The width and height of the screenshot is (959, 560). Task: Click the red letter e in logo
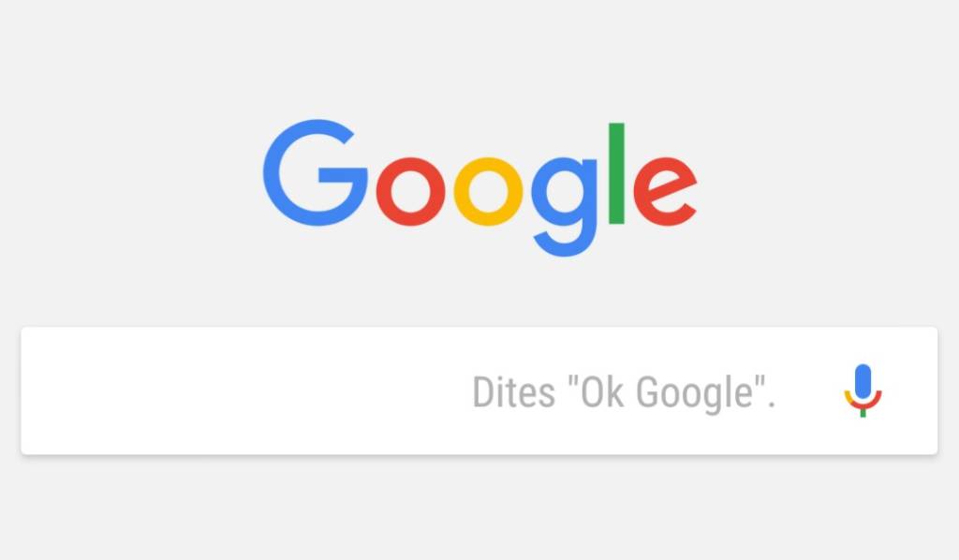tap(665, 191)
